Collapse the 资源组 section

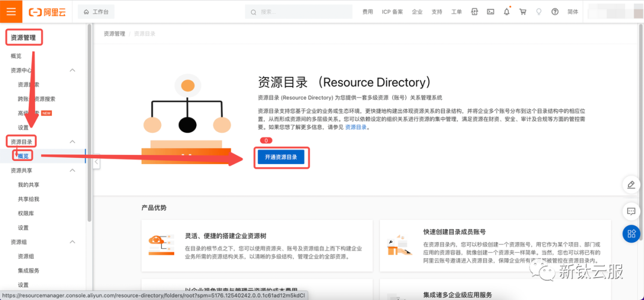[72, 242]
